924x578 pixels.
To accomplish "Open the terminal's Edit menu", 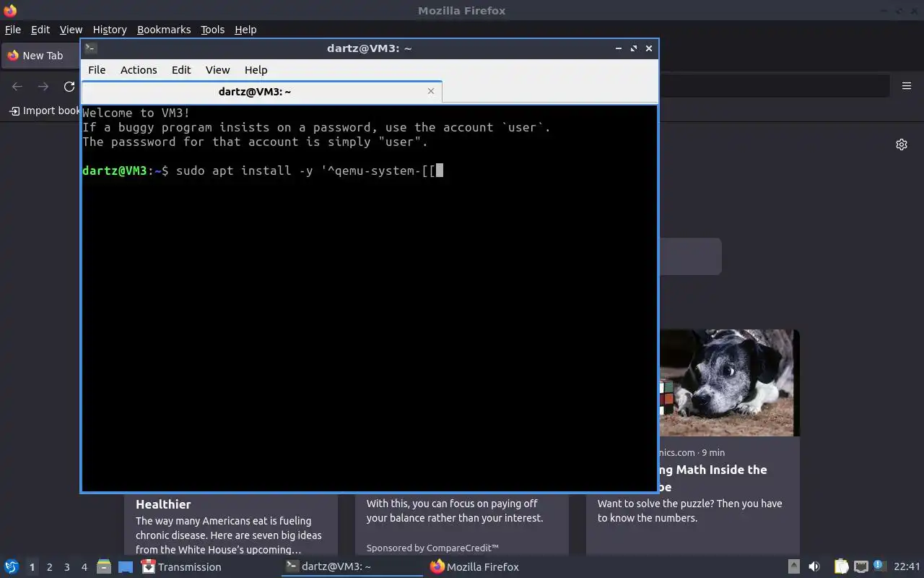I will pos(181,70).
